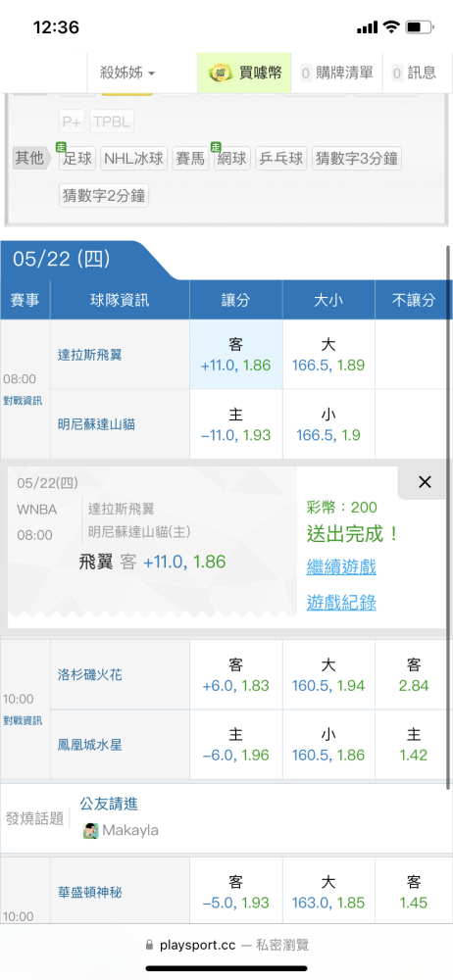453x980 pixels.
Task: Open the 遊戲紀錄 link
Action: pyautogui.click(x=341, y=603)
